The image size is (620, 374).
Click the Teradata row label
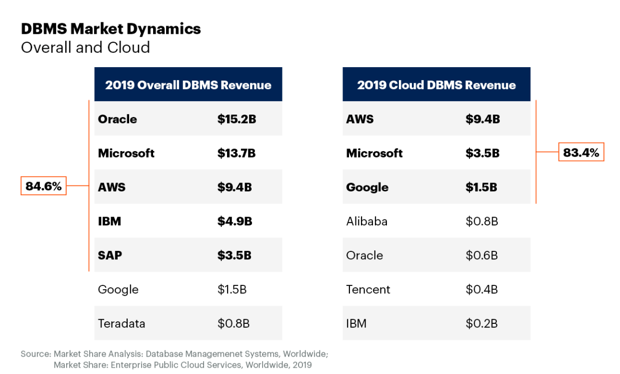[x=121, y=323]
